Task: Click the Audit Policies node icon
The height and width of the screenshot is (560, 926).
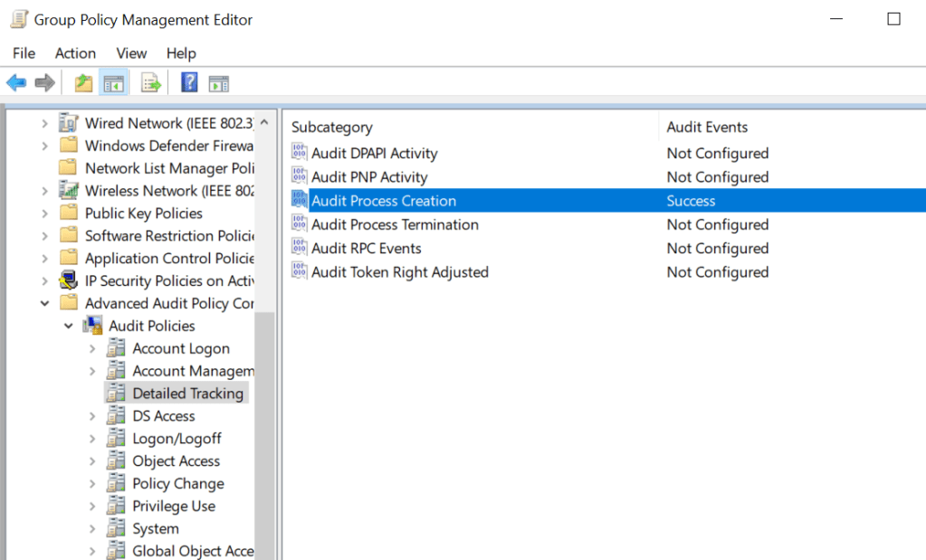Action: (92, 326)
